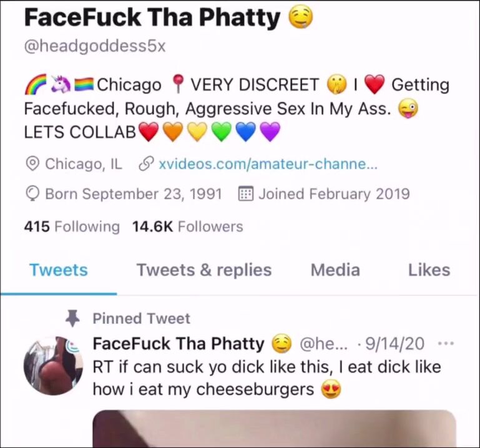Click the pushpin Pinned Tweet icon
The width and height of the screenshot is (480, 448).
click(x=72, y=318)
